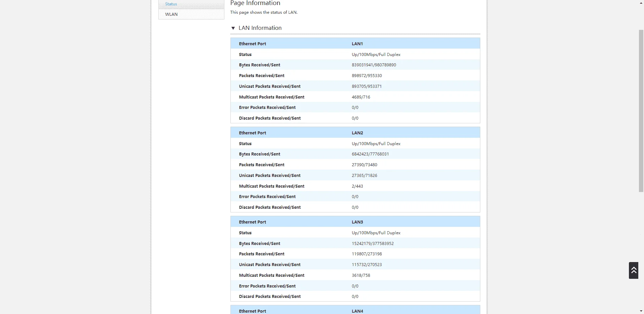644x314 pixels.
Task: Click the scrollbar up arrow
Action: 641,3
